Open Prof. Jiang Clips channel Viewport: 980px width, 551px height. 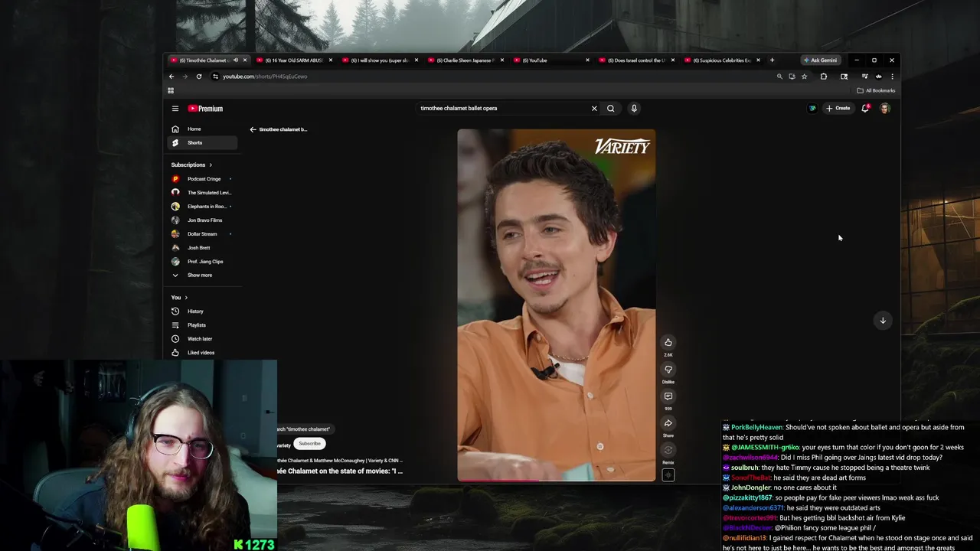pos(202,261)
